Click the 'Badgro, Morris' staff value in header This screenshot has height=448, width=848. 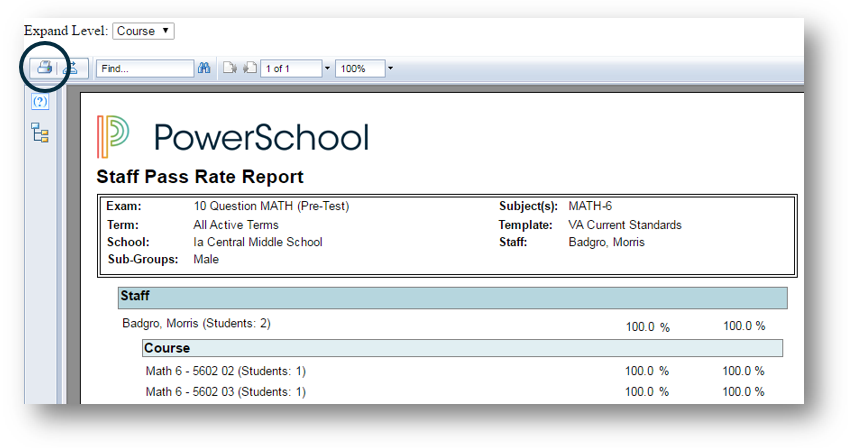pos(606,242)
